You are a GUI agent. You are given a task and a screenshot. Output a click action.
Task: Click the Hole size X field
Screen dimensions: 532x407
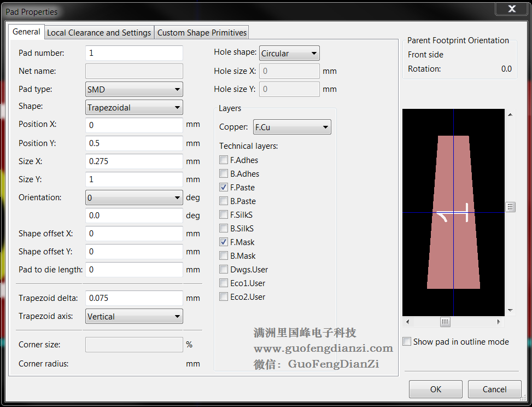coord(289,71)
